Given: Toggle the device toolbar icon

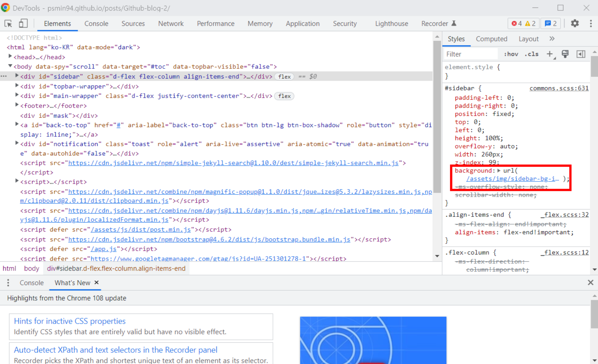Looking at the screenshot, I should pos(23,23).
